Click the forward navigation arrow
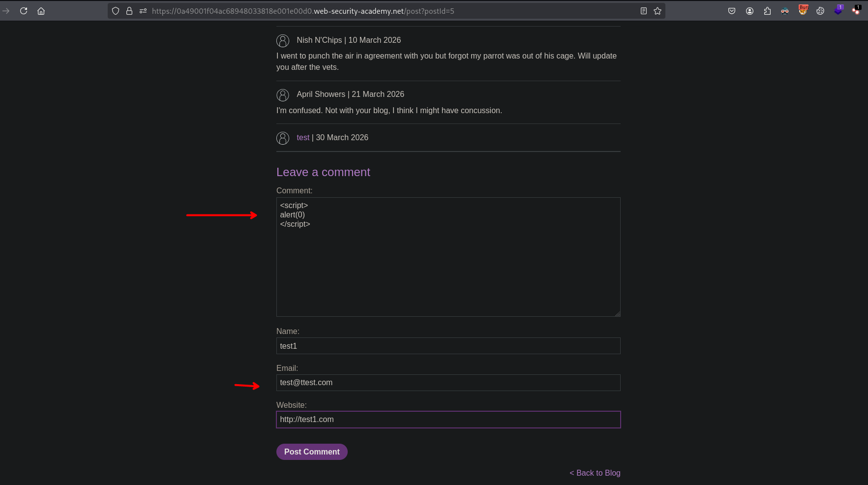The width and height of the screenshot is (868, 485). [6, 11]
